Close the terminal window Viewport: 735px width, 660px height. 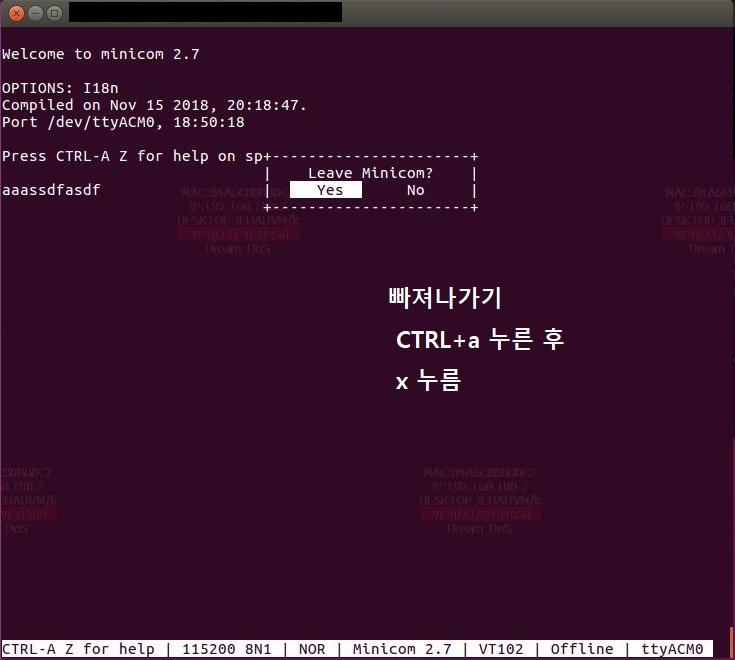[16, 13]
